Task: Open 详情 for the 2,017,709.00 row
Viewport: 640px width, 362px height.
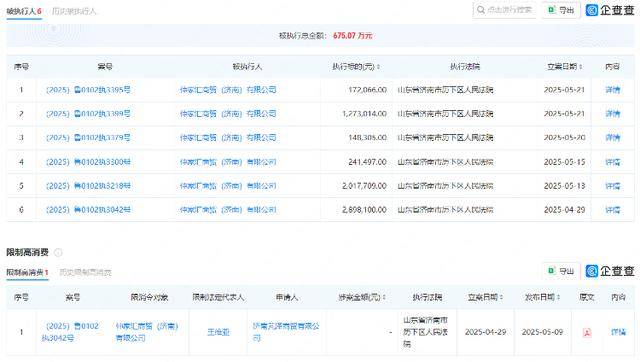Action: coord(612,186)
